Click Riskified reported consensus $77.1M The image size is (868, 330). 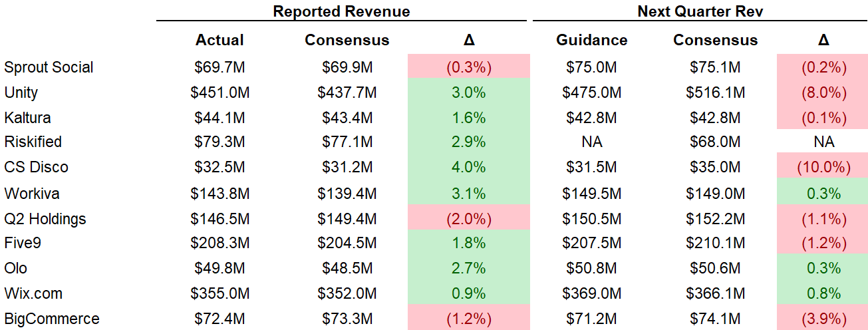pyautogui.click(x=347, y=142)
